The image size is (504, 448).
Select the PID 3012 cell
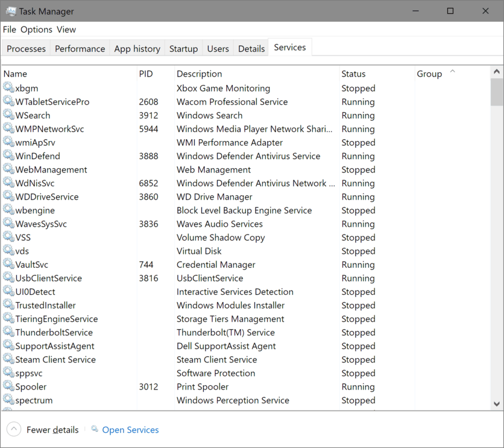148,386
